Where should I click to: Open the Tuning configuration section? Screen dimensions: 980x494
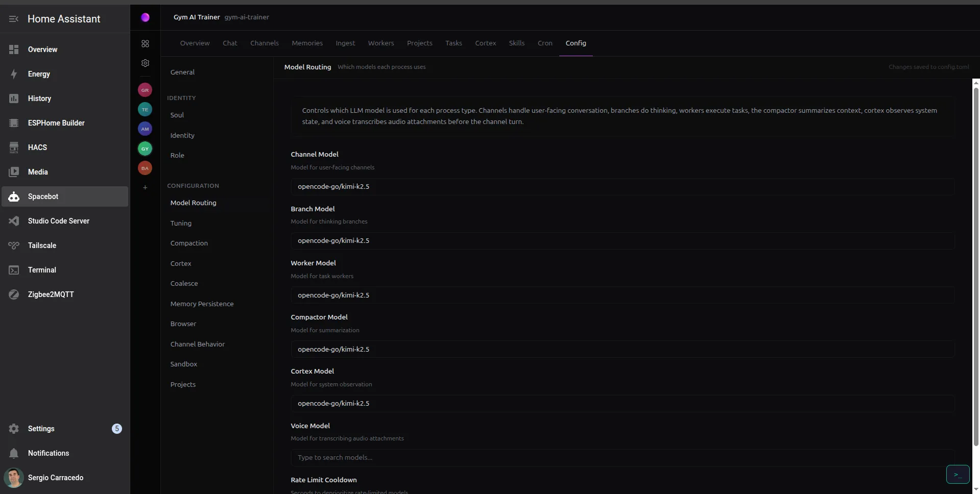tap(181, 224)
